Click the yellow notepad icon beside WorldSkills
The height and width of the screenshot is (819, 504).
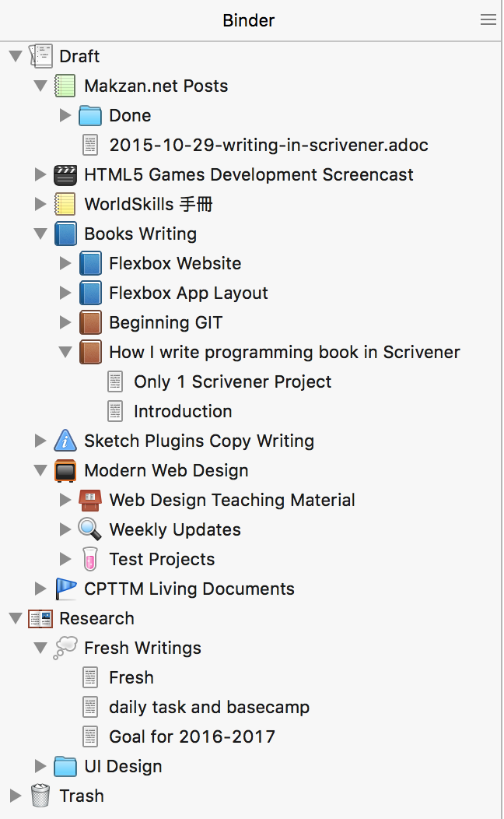tap(65, 204)
